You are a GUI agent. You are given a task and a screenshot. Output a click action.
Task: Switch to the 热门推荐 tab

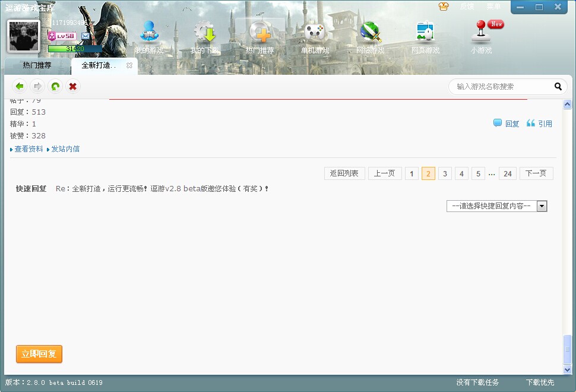coord(37,65)
